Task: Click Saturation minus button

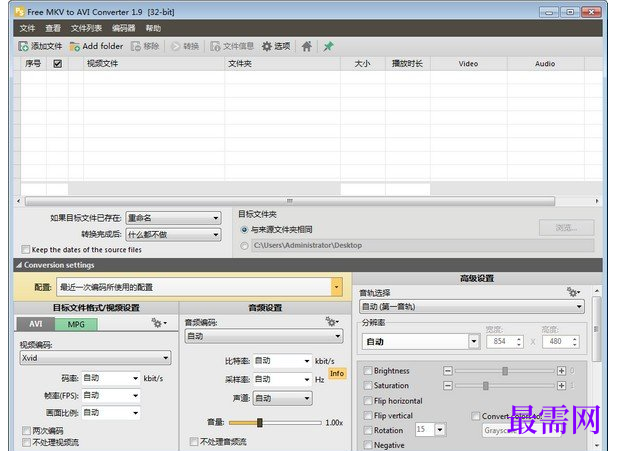Action: [448, 385]
